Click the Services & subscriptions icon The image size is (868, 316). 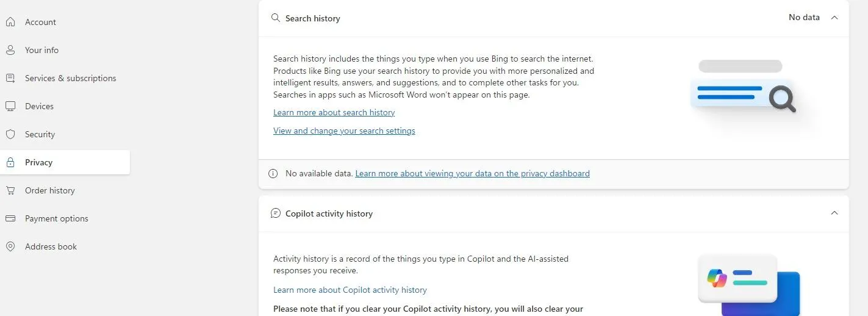[x=10, y=78]
